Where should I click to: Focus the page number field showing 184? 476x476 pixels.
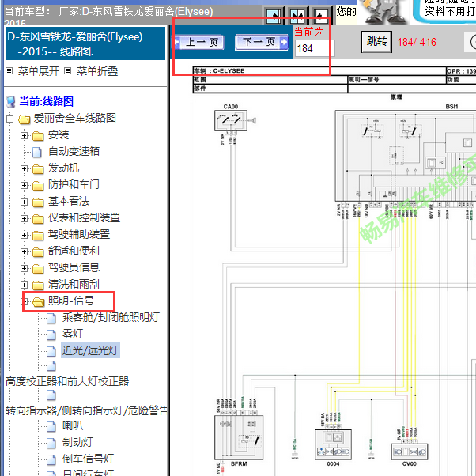click(315, 48)
